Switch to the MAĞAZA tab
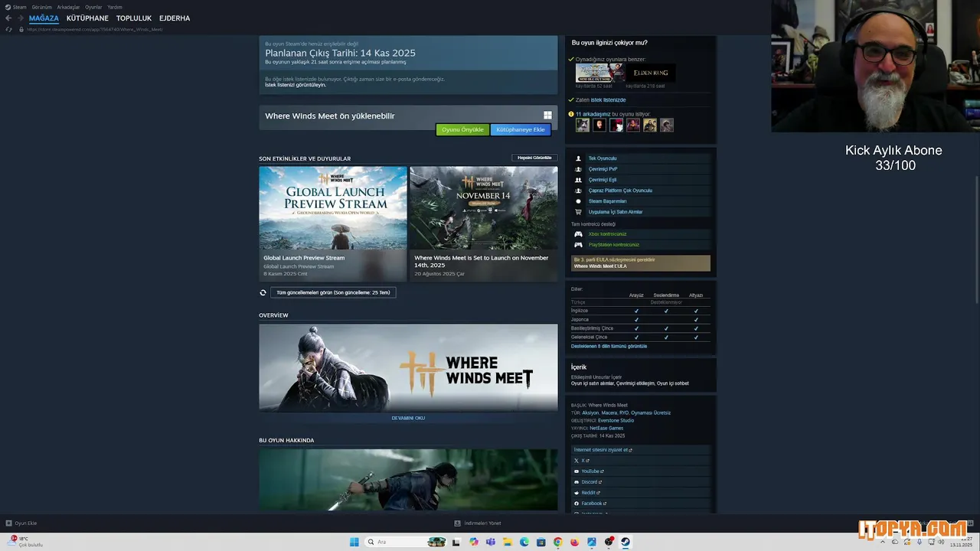This screenshot has width=980, height=551. (44, 18)
